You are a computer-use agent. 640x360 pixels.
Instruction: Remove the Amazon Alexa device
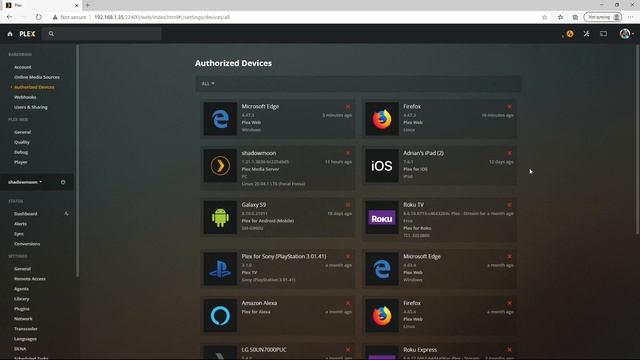tap(348, 303)
